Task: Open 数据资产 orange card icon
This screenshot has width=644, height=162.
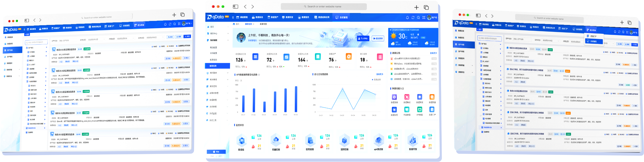Action: [x=349, y=57]
